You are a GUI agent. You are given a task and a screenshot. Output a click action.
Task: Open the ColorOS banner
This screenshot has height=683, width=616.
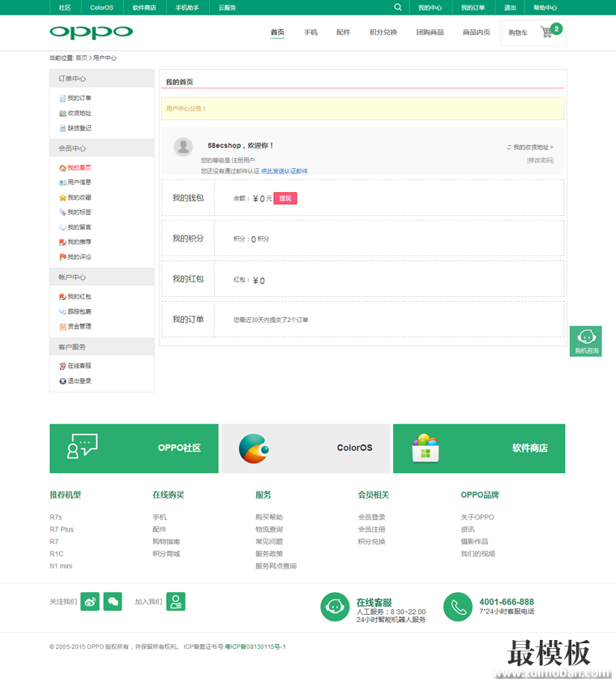coord(306,449)
